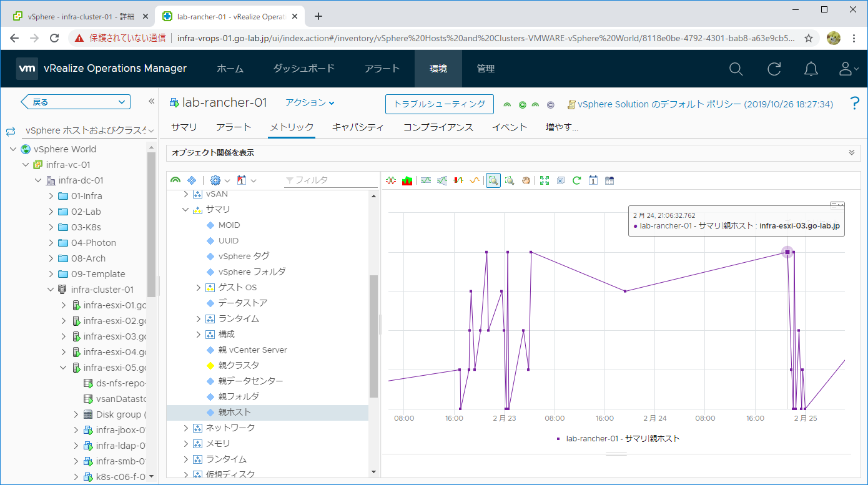Open the 戻る back dropdown

tap(76, 102)
